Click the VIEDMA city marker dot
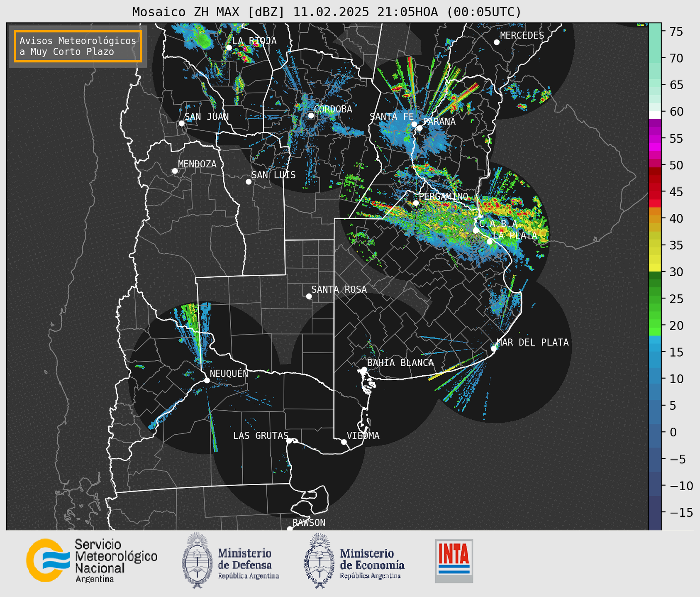700x597 pixels. coord(344,442)
